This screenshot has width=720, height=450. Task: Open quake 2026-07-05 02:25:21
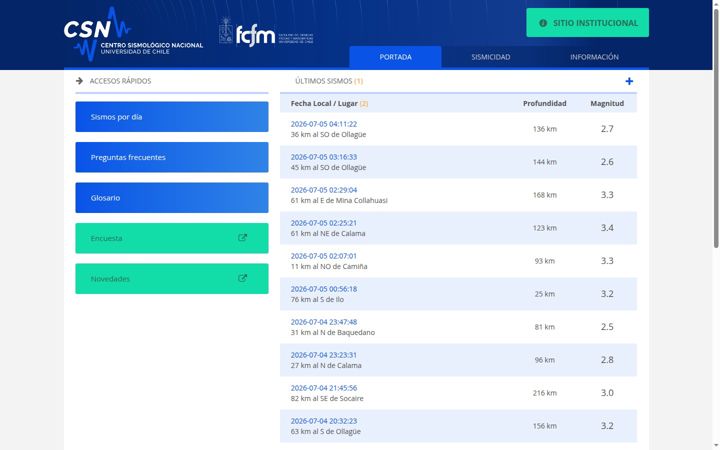pyautogui.click(x=324, y=223)
